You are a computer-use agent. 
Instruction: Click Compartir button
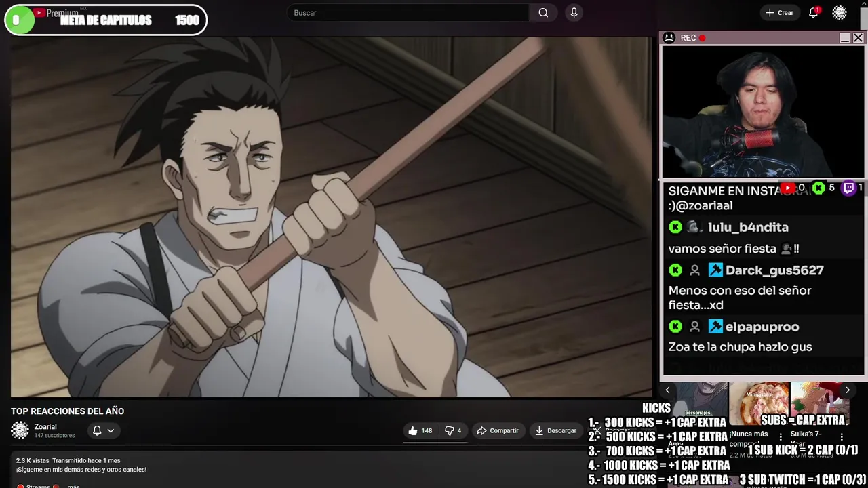click(498, 430)
